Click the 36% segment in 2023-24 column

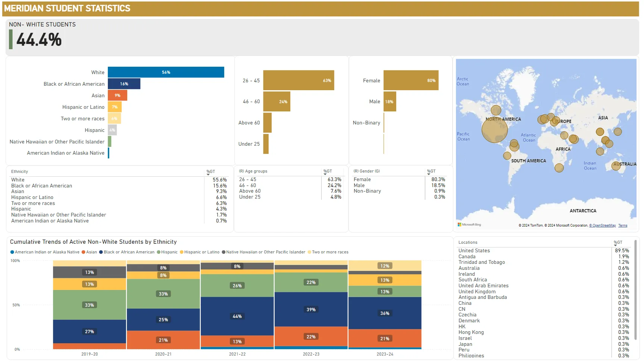click(385, 313)
